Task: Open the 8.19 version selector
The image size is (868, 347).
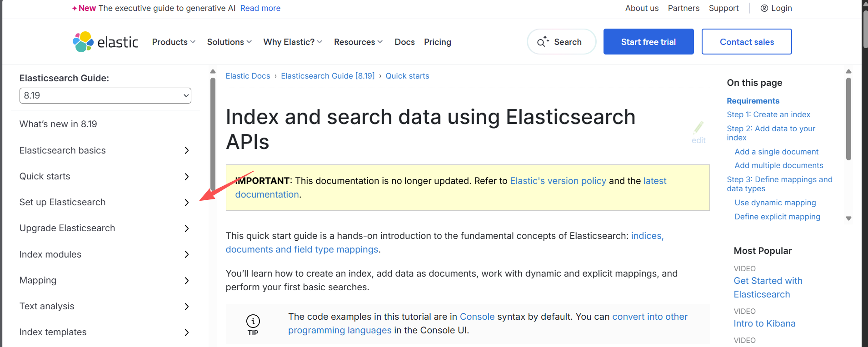Action: (105, 95)
